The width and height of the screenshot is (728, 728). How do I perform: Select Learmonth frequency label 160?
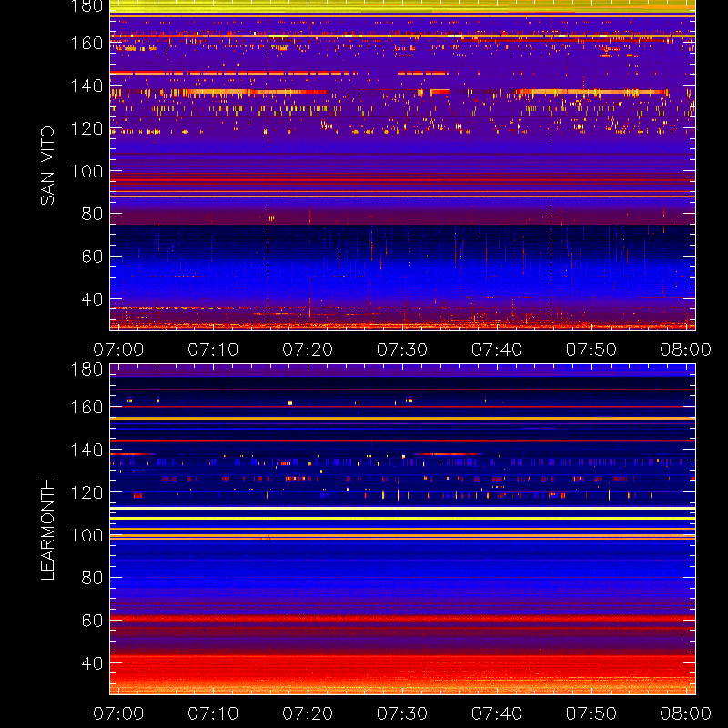click(86, 407)
